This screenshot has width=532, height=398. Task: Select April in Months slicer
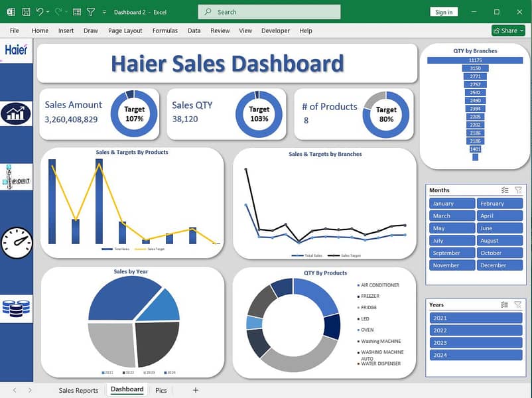[499, 216]
